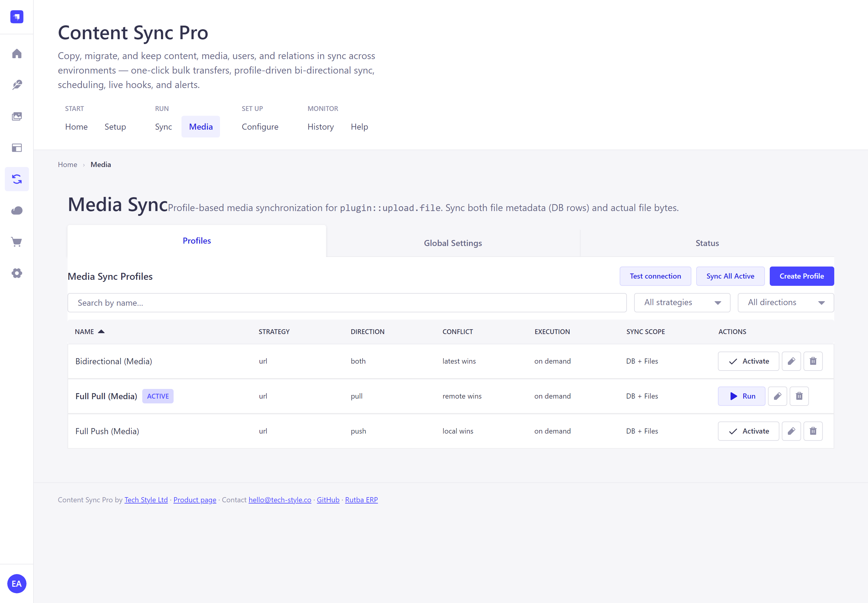Click the Create Profile button
Screen dimensions: 868x603
(x=801, y=276)
